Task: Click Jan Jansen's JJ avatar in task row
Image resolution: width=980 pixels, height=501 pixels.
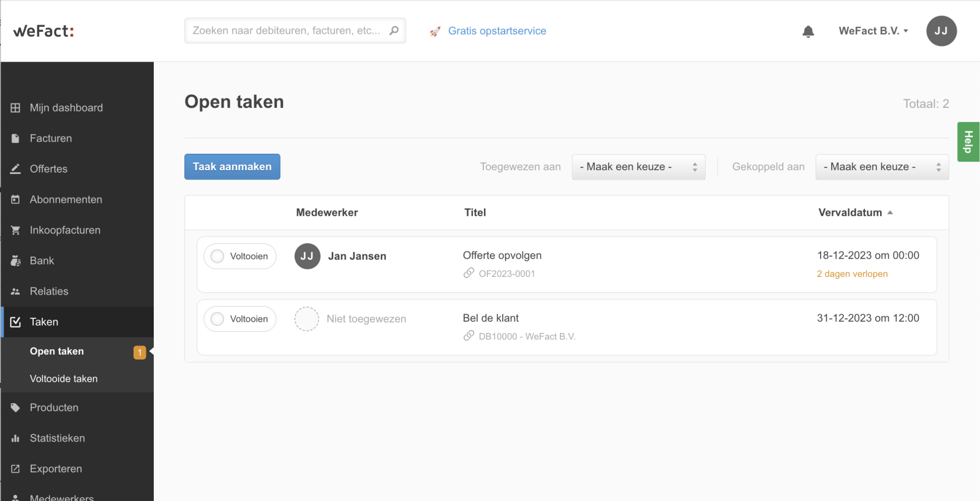Action: pos(307,256)
